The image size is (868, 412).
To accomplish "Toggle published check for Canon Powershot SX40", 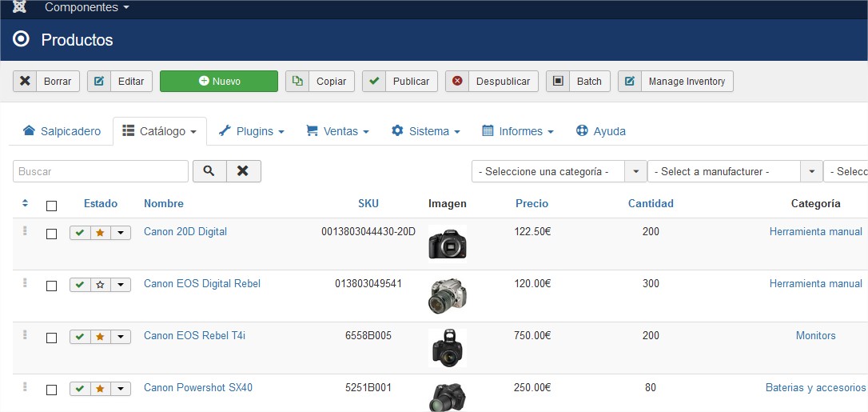I will [80, 389].
